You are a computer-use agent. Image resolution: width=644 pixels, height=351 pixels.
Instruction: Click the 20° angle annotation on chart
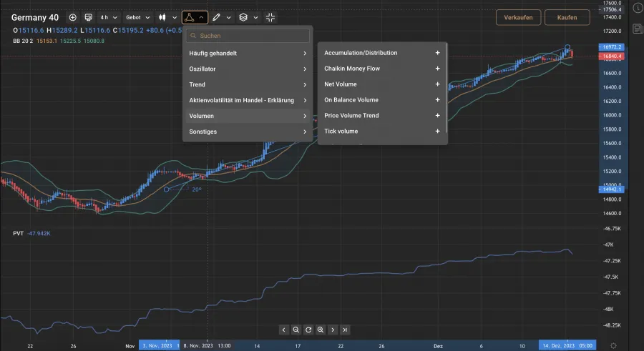(x=197, y=189)
